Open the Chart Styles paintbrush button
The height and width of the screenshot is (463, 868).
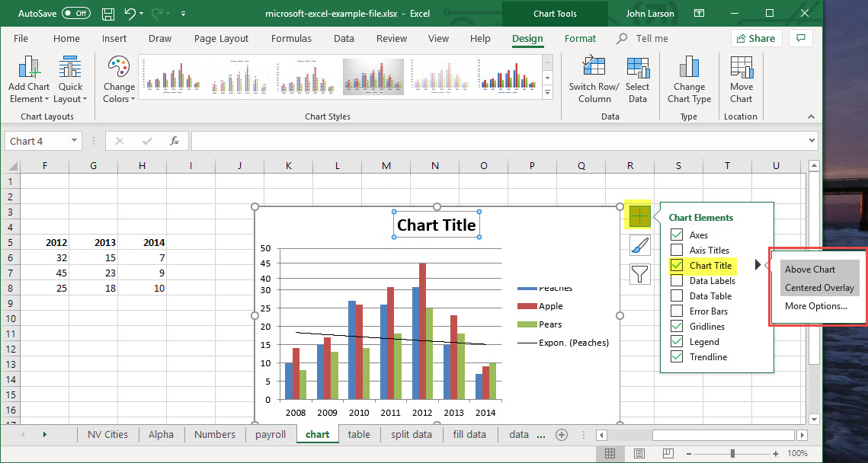coord(640,245)
